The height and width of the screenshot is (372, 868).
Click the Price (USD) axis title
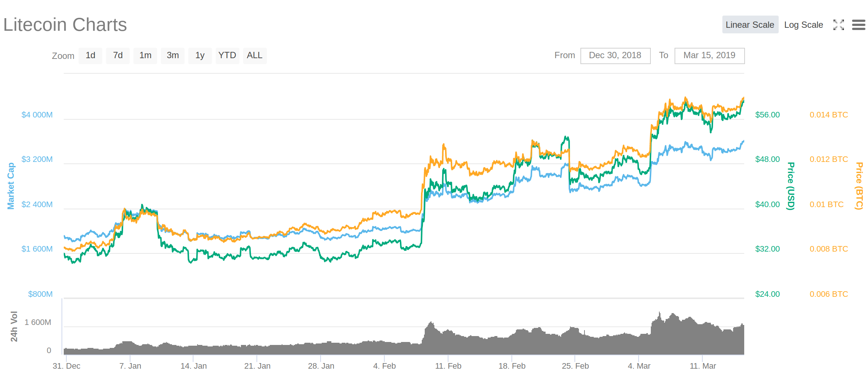[x=791, y=186]
